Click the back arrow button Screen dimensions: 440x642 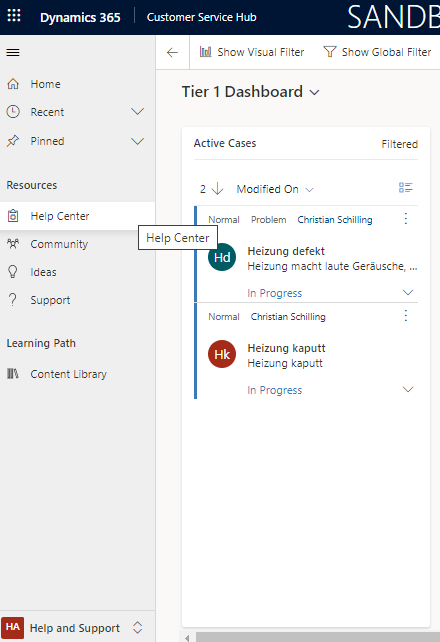pyautogui.click(x=172, y=52)
